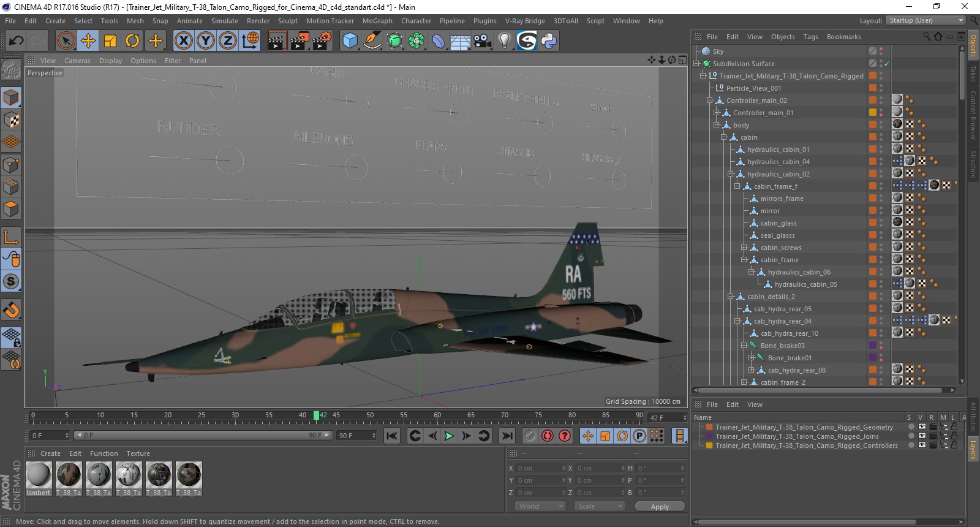This screenshot has width=980, height=527.
Task: Click the Render View clapperboard icon
Action: tap(277, 41)
